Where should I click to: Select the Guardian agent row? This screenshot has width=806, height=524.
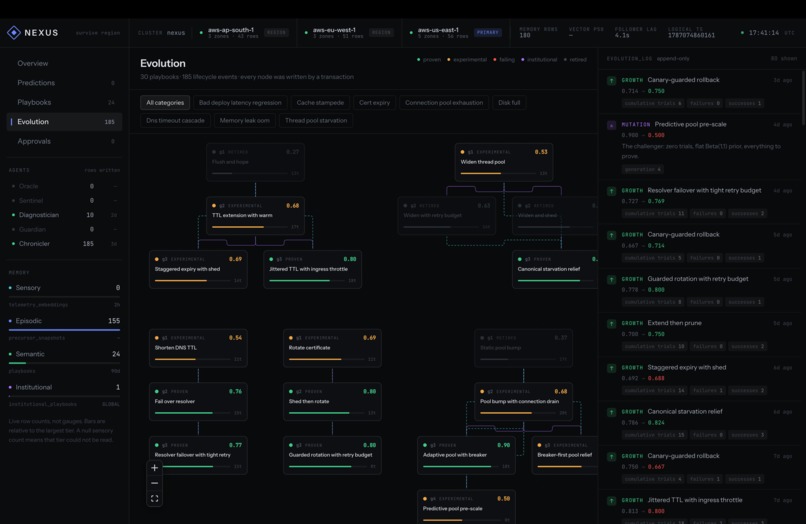(64, 229)
